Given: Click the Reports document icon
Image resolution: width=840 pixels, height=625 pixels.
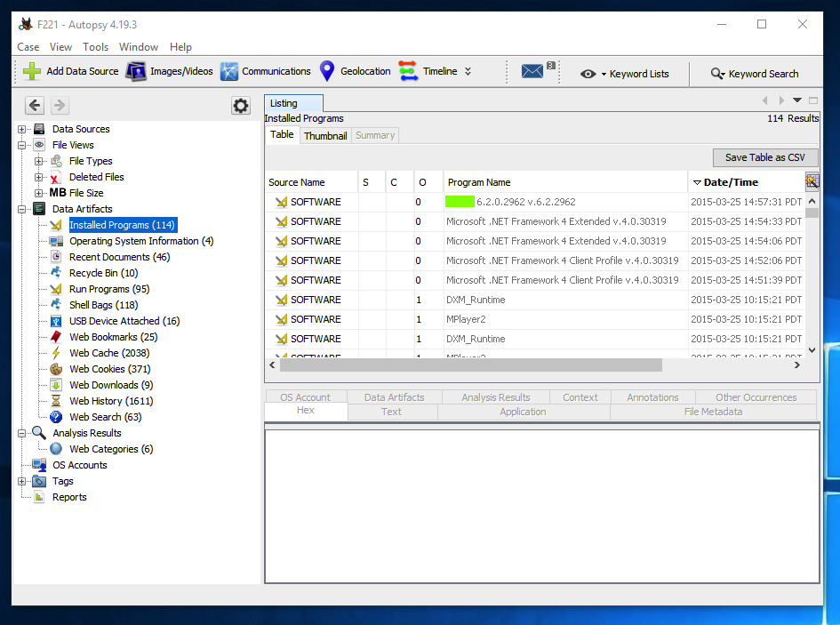Looking at the screenshot, I should (40, 498).
